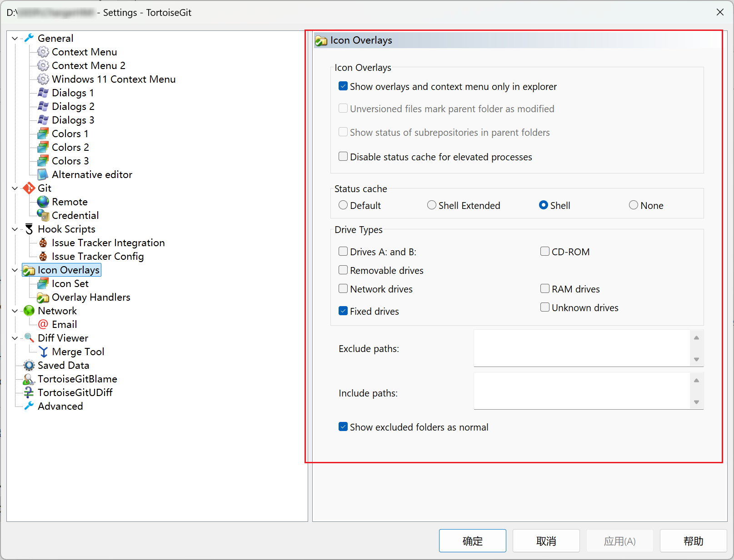This screenshot has height=560, width=734.
Task: Enable the RAM drives checkbox
Action: (545, 289)
